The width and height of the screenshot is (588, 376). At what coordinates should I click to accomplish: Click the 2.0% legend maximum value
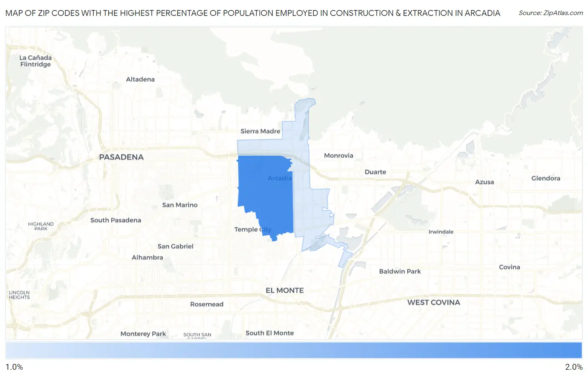[x=574, y=367]
